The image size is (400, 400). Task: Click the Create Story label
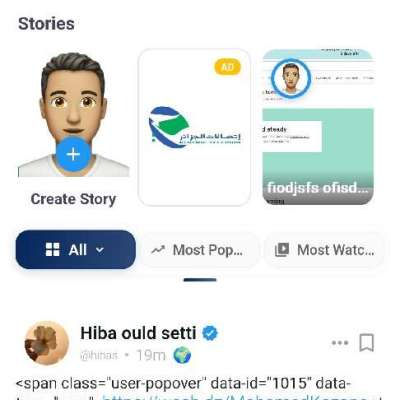pos(73,199)
